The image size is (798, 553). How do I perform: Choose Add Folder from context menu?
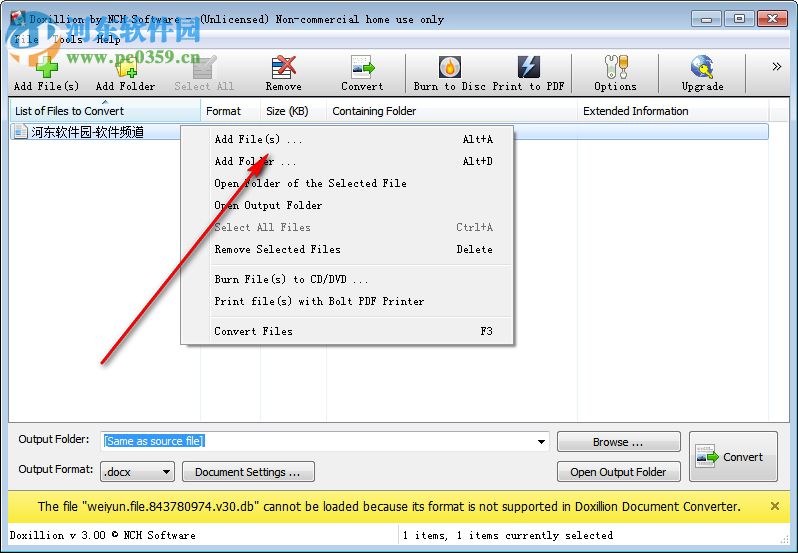click(x=347, y=161)
